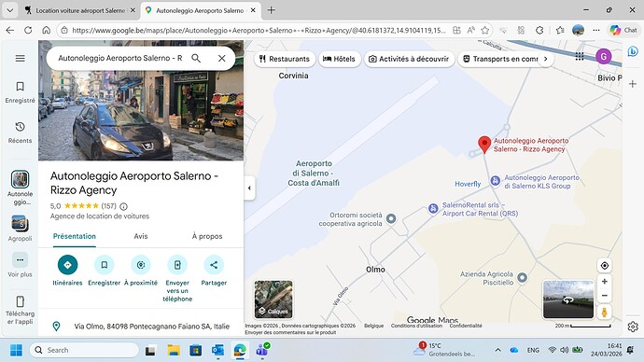Open a new browser tab

[271, 10]
